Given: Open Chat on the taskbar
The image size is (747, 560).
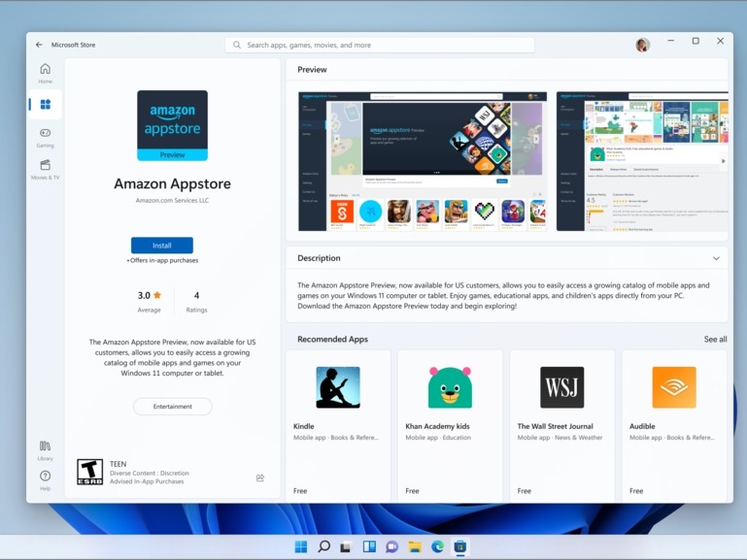Looking at the screenshot, I should 392,546.
